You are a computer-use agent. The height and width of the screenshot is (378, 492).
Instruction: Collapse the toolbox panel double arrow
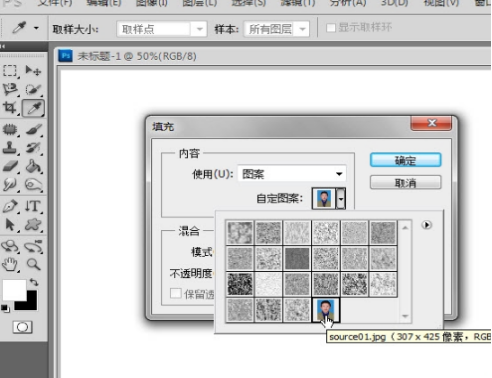tap(3, 46)
